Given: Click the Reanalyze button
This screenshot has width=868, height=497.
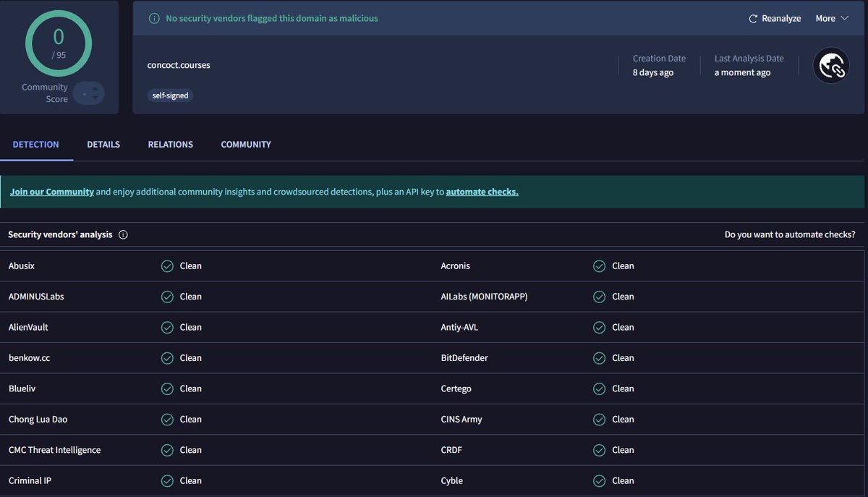Looking at the screenshot, I should pyautogui.click(x=775, y=19).
